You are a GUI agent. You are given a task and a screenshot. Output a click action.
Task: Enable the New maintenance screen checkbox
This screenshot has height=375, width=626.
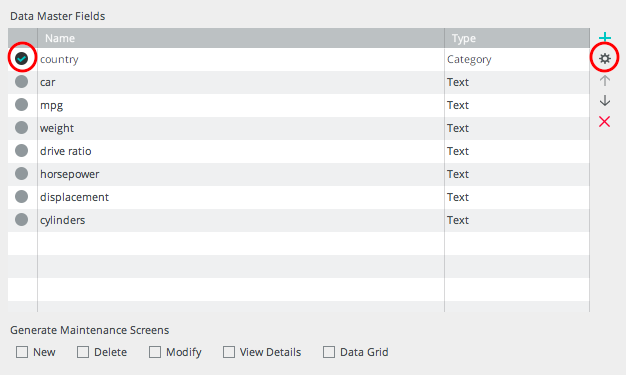(22, 352)
